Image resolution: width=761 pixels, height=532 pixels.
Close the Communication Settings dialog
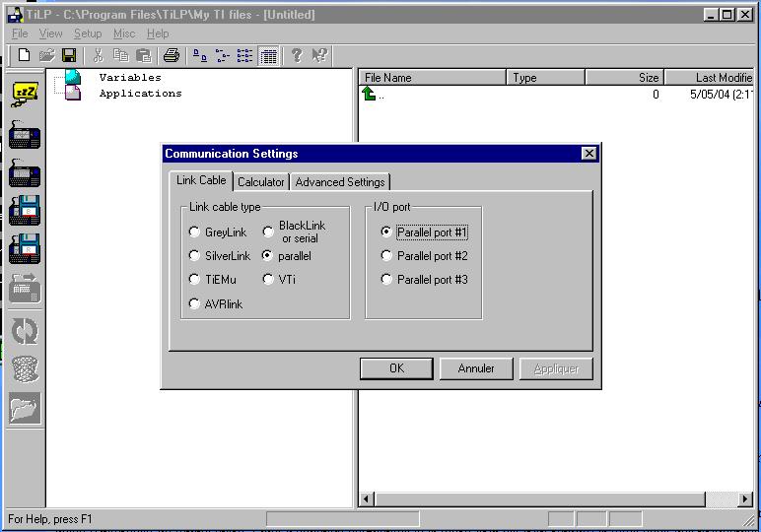pos(588,154)
